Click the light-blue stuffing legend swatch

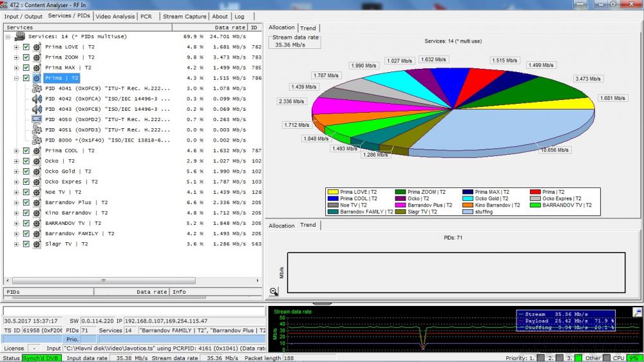(x=468, y=212)
